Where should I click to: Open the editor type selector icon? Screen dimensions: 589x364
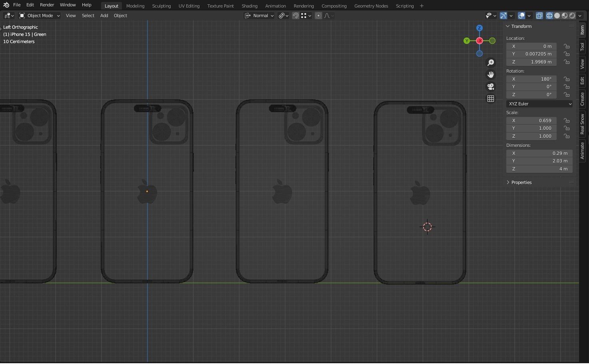[x=9, y=16]
